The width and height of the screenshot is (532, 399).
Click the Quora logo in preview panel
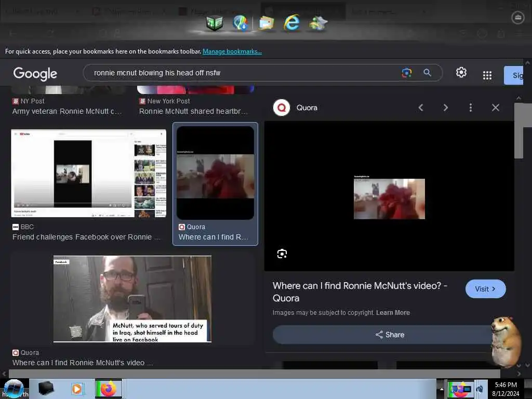tap(282, 108)
